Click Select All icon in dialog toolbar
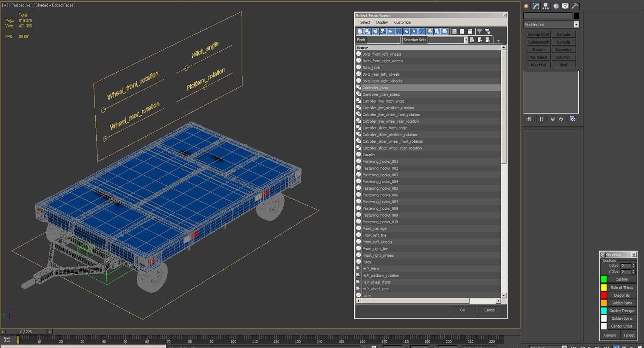The image size is (644, 348). (x=454, y=31)
